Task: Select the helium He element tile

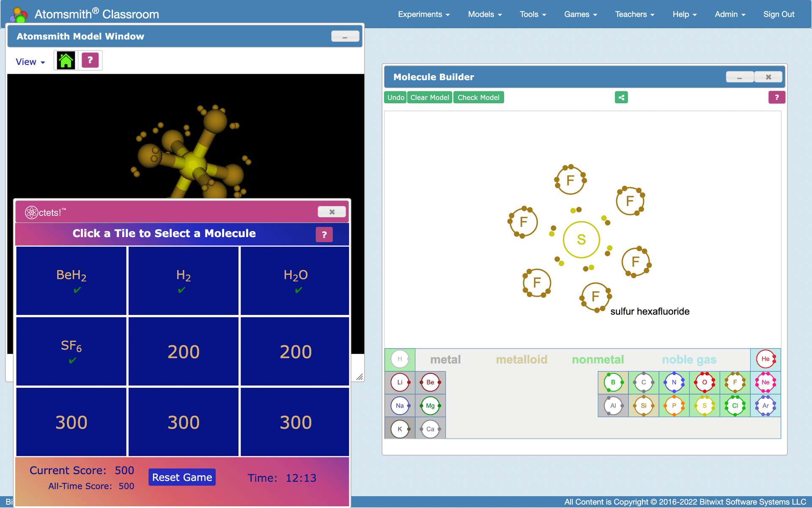Action: point(765,359)
